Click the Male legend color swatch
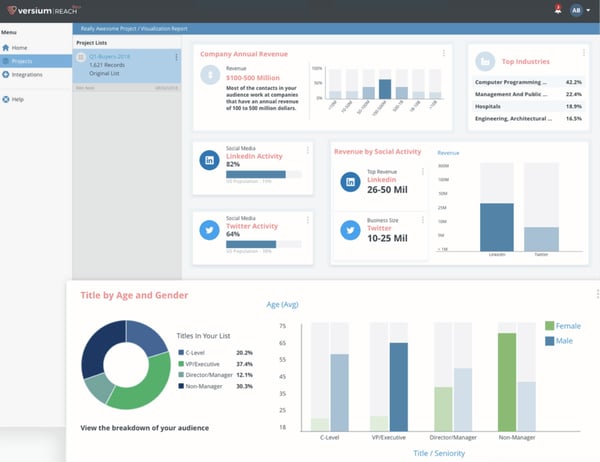Viewport: 600px width, 462px height. 550,342
